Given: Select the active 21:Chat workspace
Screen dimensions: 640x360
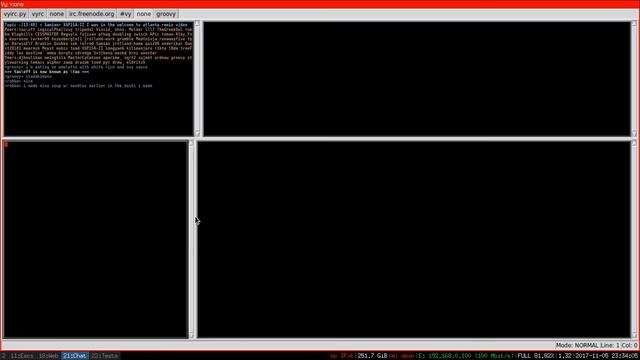Looking at the screenshot, I should tap(75, 356).
